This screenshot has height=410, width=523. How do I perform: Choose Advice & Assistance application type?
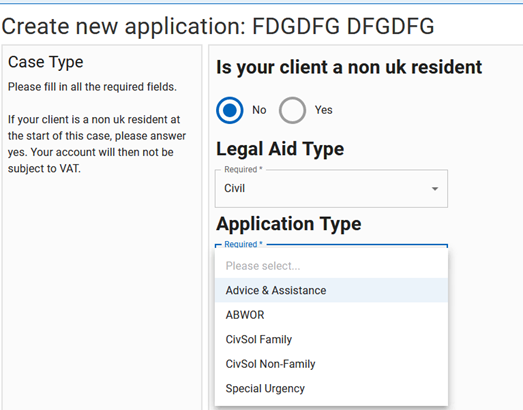(x=331, y=290)
